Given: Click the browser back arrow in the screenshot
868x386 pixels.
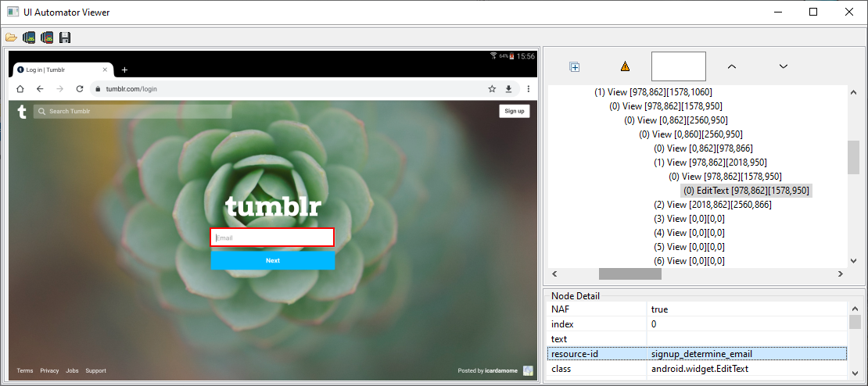Looking at the screenshot, I should tap(40, 89).
